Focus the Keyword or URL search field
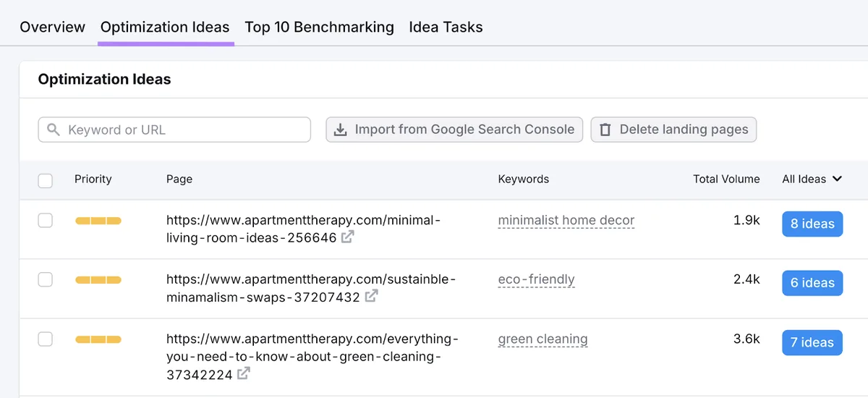Image resolution: width=868 pixels, height=398 pixels. (174, 130)
